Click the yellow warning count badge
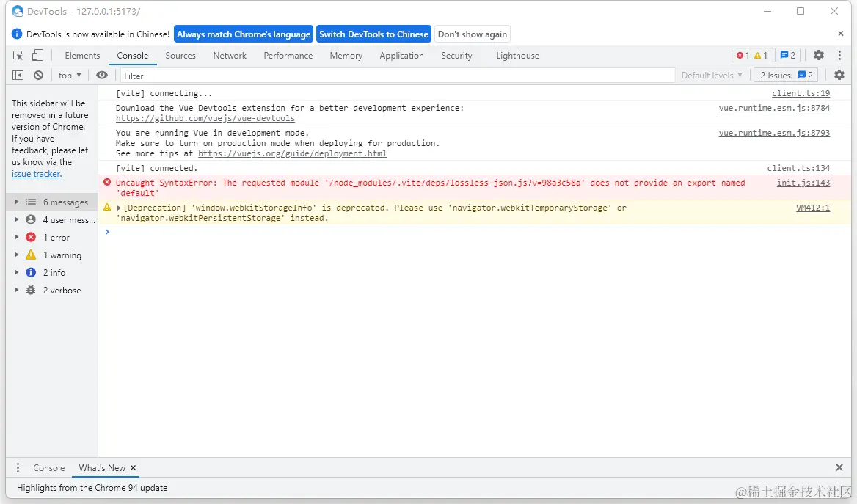 (x=761, y=55)
